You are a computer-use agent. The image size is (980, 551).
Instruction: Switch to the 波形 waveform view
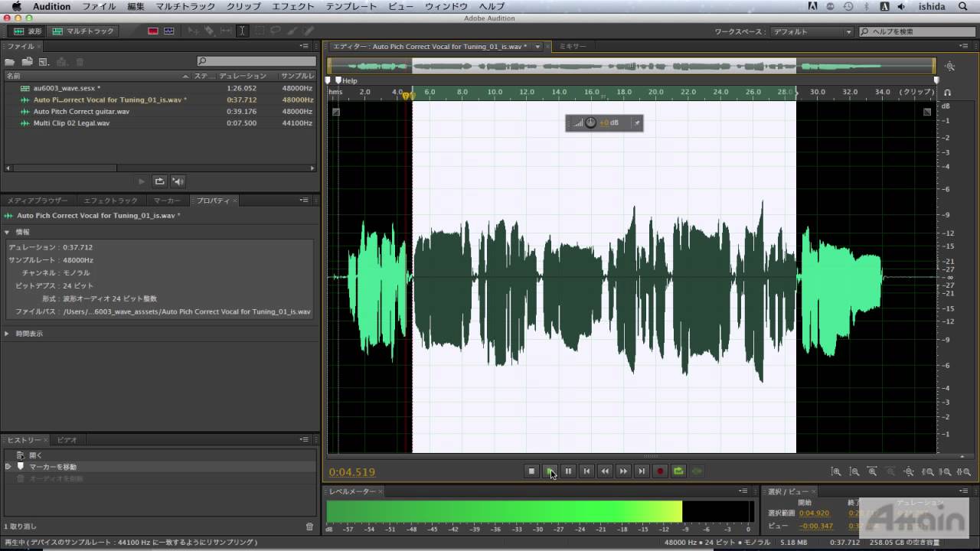(28, 31)
